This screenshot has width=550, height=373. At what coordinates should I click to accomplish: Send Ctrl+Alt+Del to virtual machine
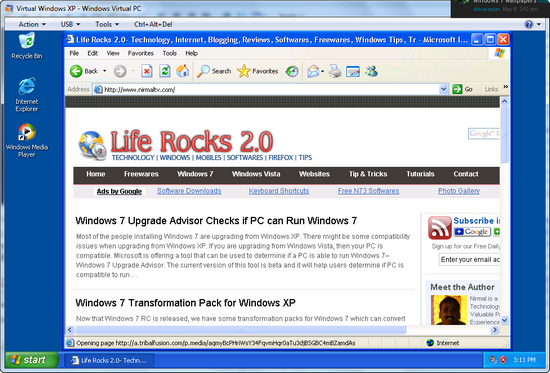(153, 24)
